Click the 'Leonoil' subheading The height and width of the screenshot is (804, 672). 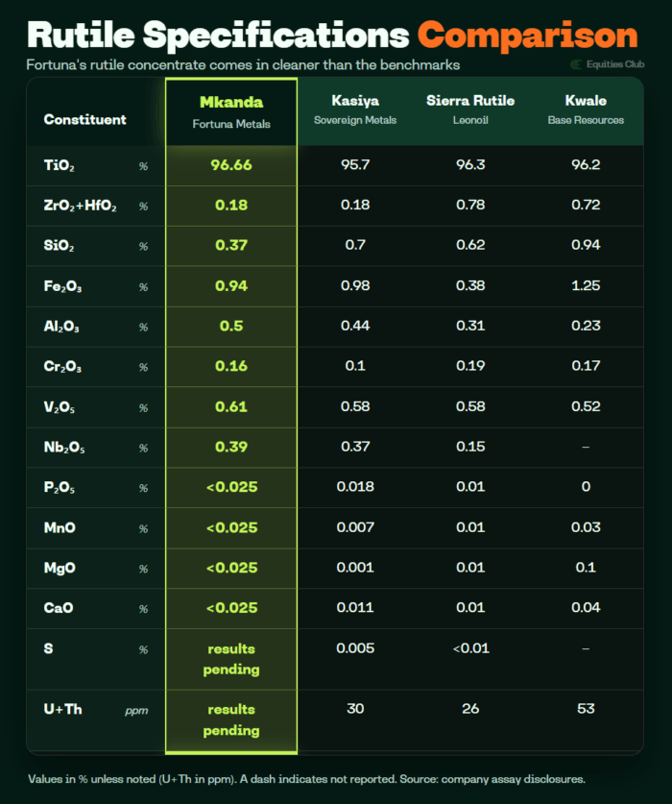point(470,120)
